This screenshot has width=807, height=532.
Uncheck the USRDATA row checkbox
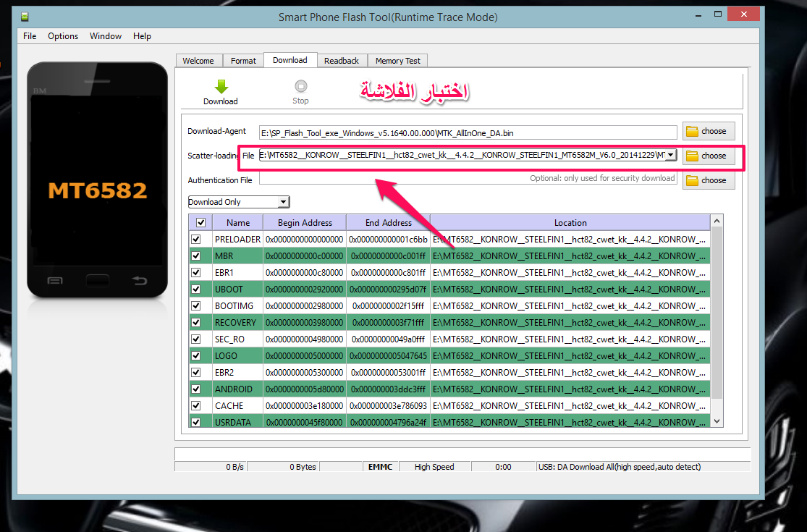196,422
